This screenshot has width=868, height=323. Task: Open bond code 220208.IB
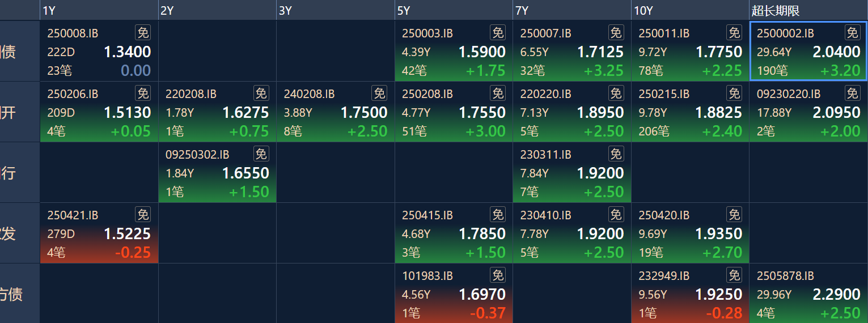[191, 94]
